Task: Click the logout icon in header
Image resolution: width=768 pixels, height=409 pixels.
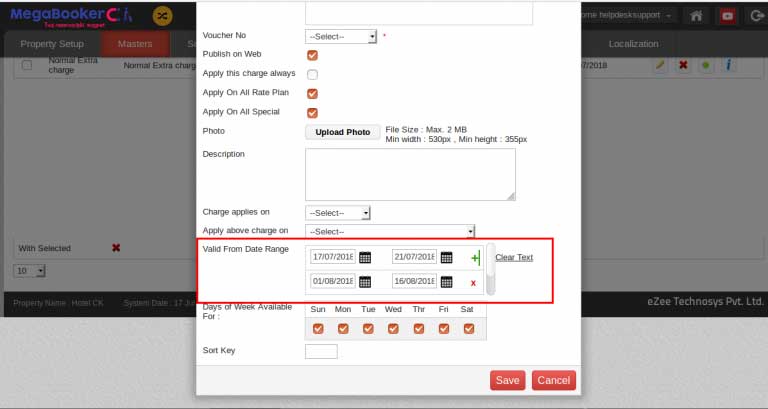Action: pos(757,16)
